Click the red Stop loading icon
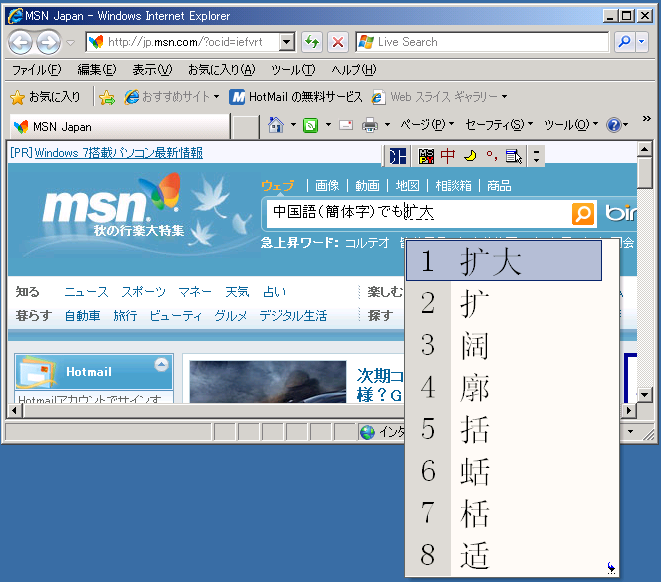The width and height of the screenshot is (661, 582). [x=338, y=42]
